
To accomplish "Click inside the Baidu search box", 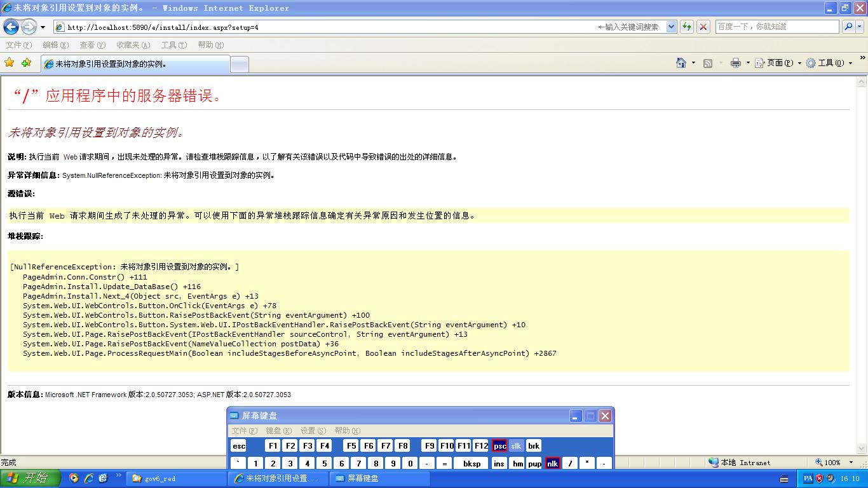I will pos(776,27).
